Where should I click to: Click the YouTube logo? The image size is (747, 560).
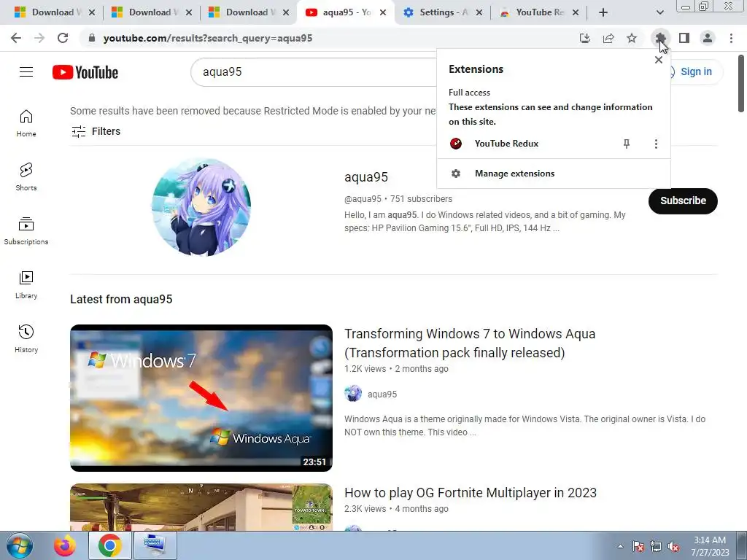85,72
